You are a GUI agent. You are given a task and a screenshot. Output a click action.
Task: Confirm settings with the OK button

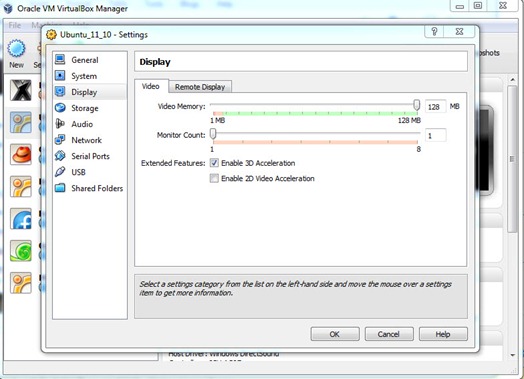coord(335,334)
